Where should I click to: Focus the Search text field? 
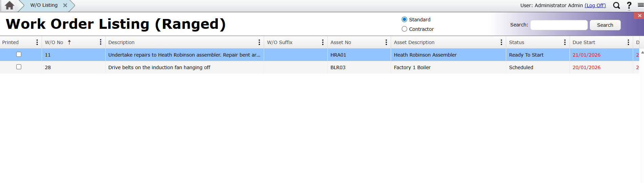coord(559,25)
